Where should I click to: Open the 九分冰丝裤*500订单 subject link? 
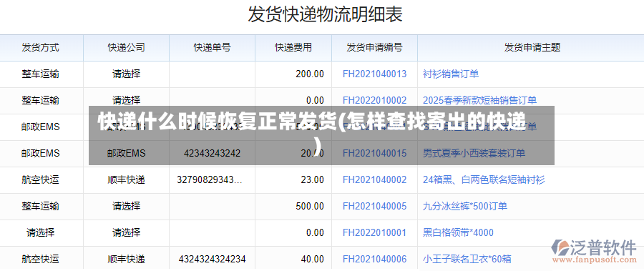tap(465, 206)
